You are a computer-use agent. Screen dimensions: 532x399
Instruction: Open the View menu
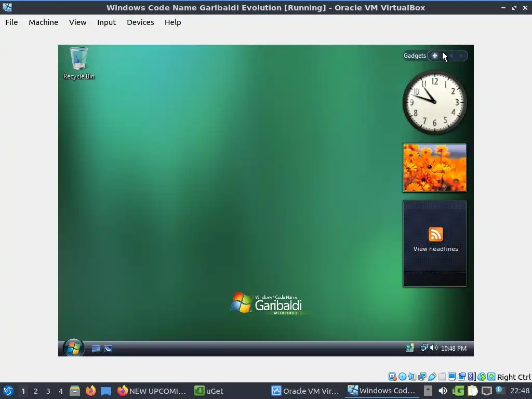click(x=78, y=22)
